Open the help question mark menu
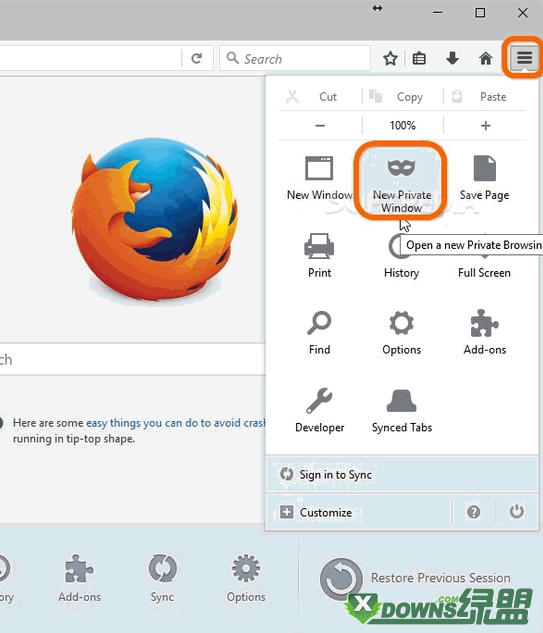This screenshot has width=543, height=633. click(x=474, y=512)
